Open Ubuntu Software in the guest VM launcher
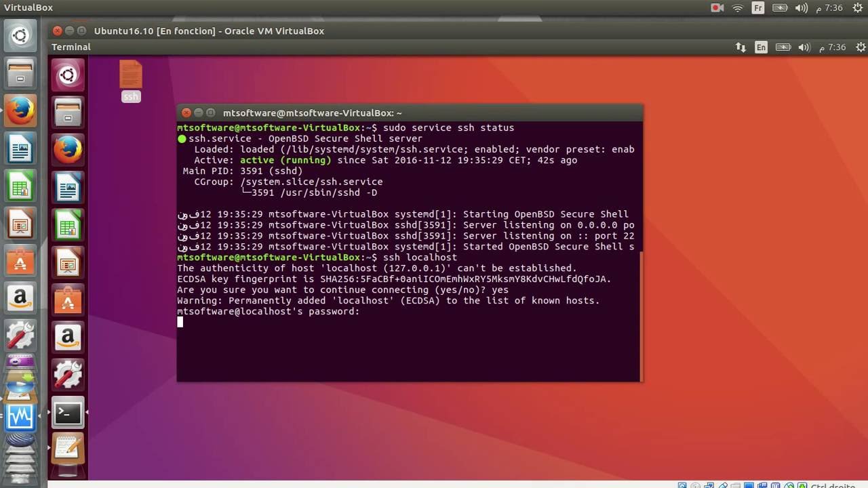868x488 pixels. (68, 299)
